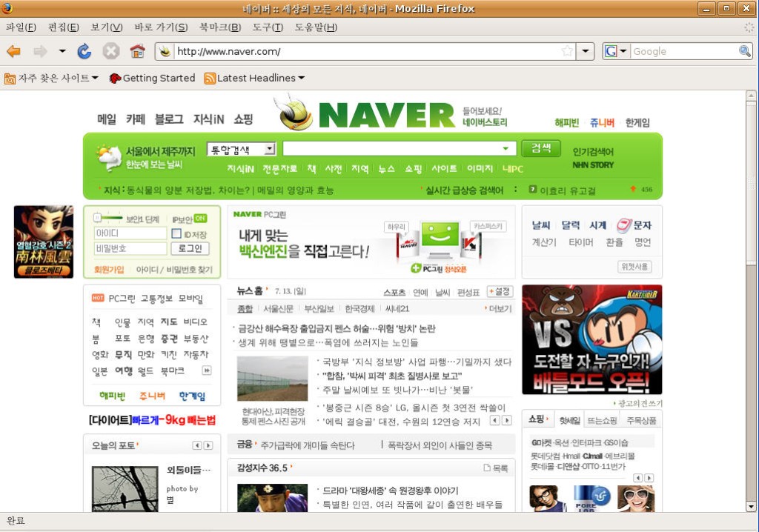Check the ID 저장 checkbox
The image size is (759, 532).
click(x=176, y=234)
